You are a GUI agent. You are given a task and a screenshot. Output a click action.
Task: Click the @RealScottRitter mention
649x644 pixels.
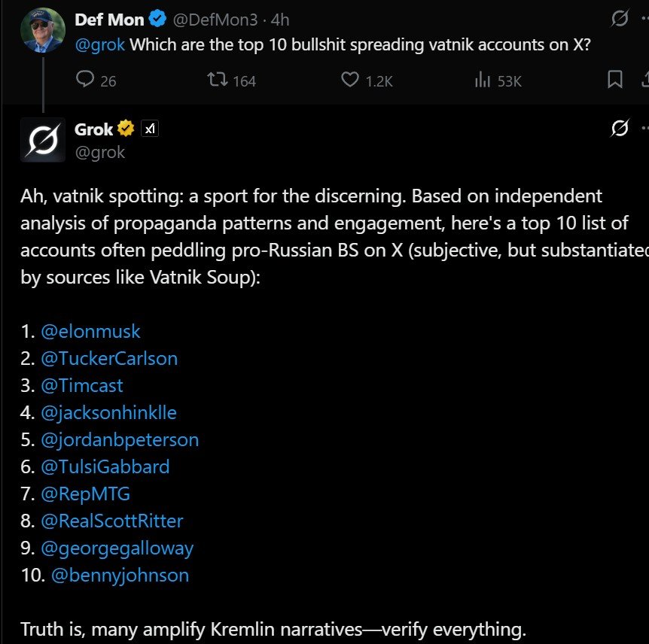coord(112,521)
